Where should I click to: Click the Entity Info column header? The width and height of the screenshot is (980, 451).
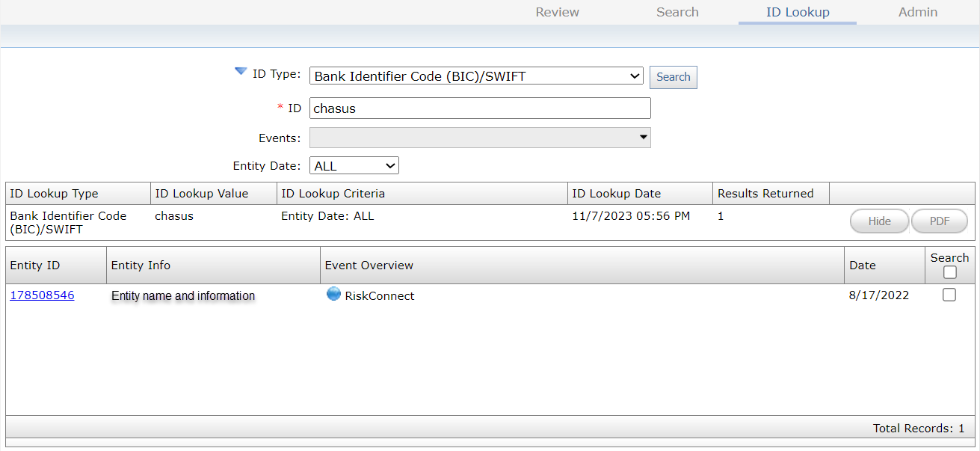tap(141, 266)
